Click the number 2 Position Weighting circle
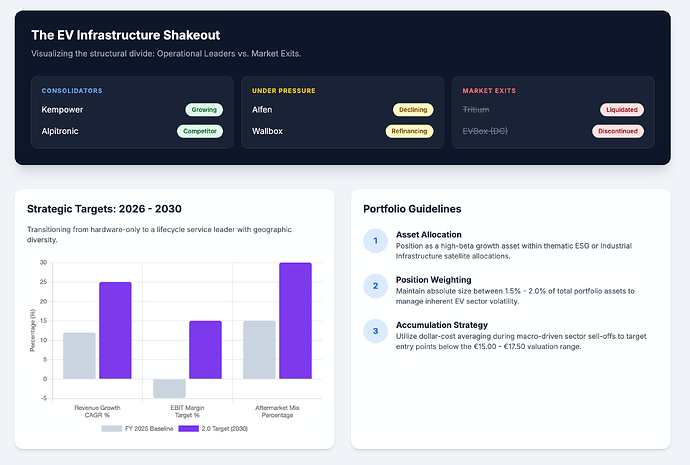690x465 pixels. (375, 286)
